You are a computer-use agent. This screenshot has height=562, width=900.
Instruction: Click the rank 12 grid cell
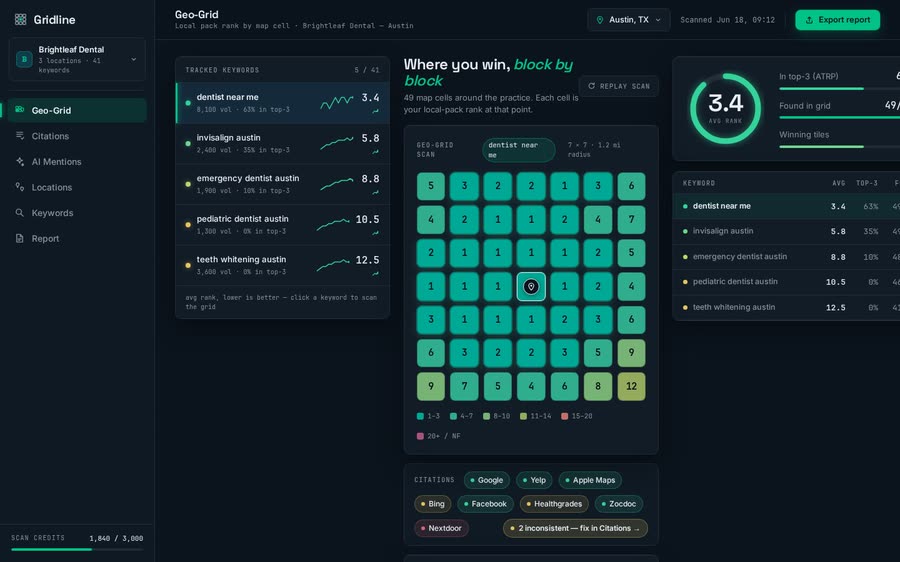point(631,386)
